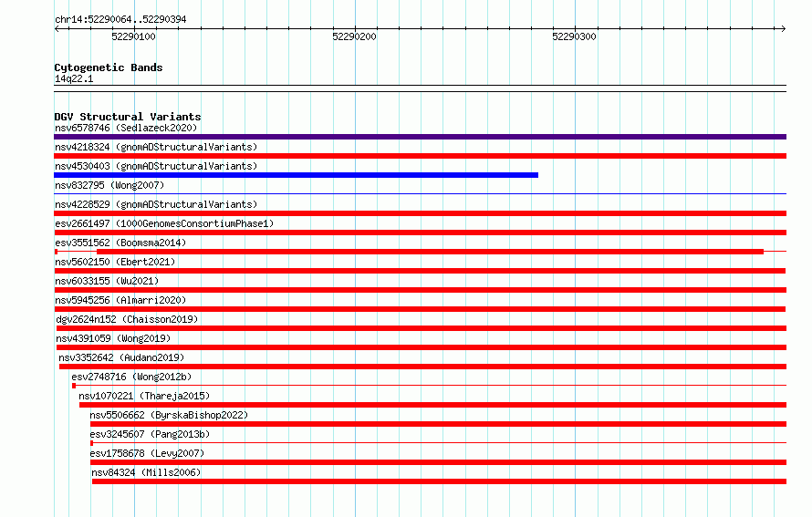Open esv3245607 (Pang2013b) label
812x517 pixels.
point(150,434)
